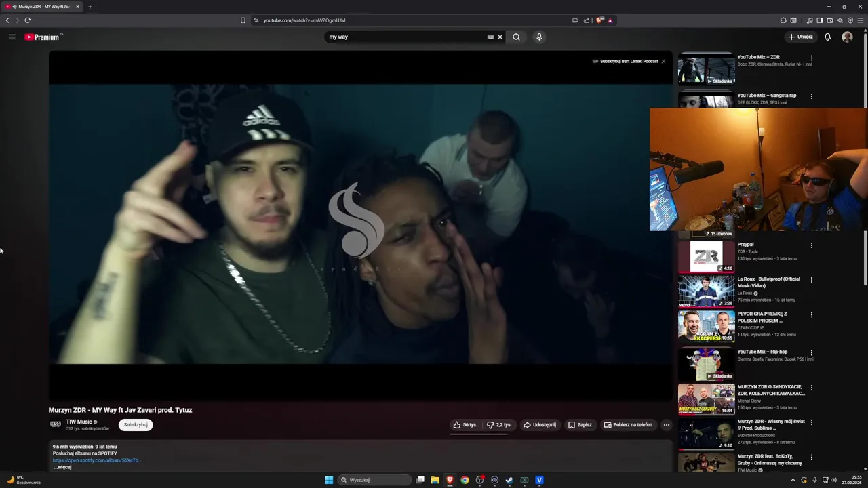The width and height of the screenshot is (868, 488).
Task: Open Steam from taskbar
Action: click(509, 480)
